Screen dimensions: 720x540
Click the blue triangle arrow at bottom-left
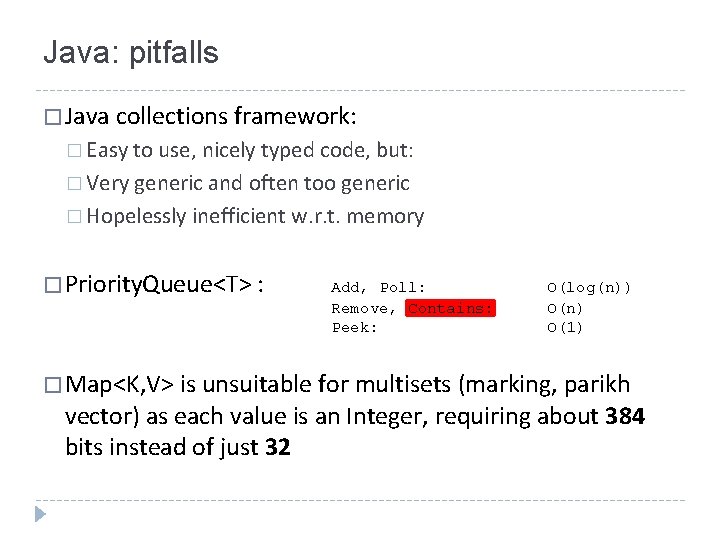pyautogui.click(x=40, y=515)
